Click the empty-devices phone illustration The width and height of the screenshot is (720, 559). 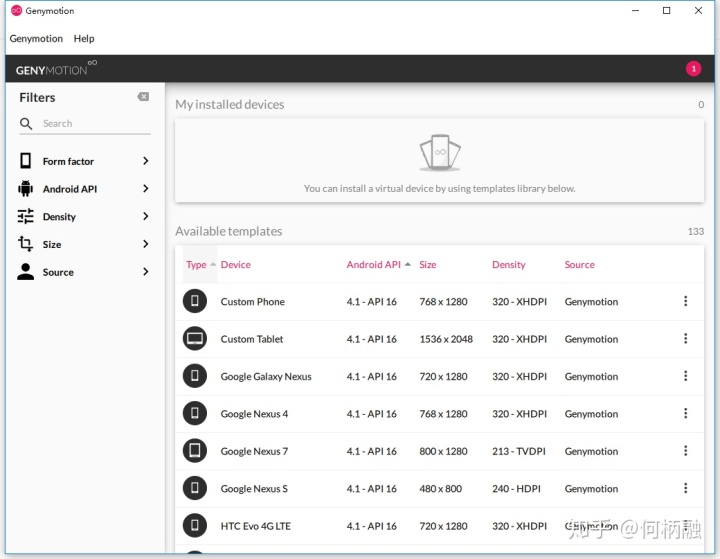point(440,152)
